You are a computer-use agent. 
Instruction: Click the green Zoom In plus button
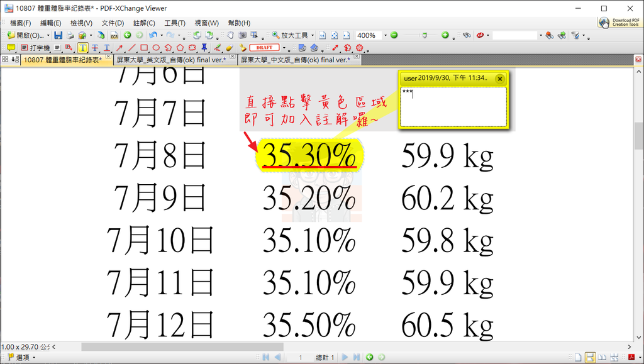point(445,35)
